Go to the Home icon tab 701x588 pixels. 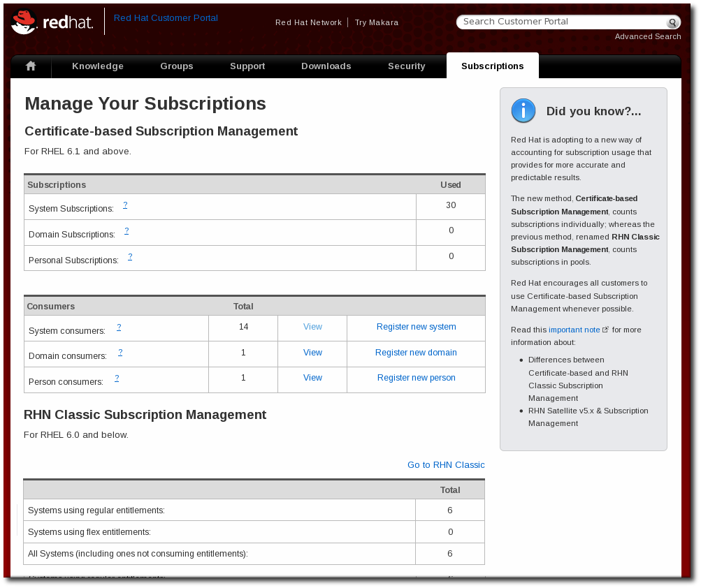(x=31, y=66)
